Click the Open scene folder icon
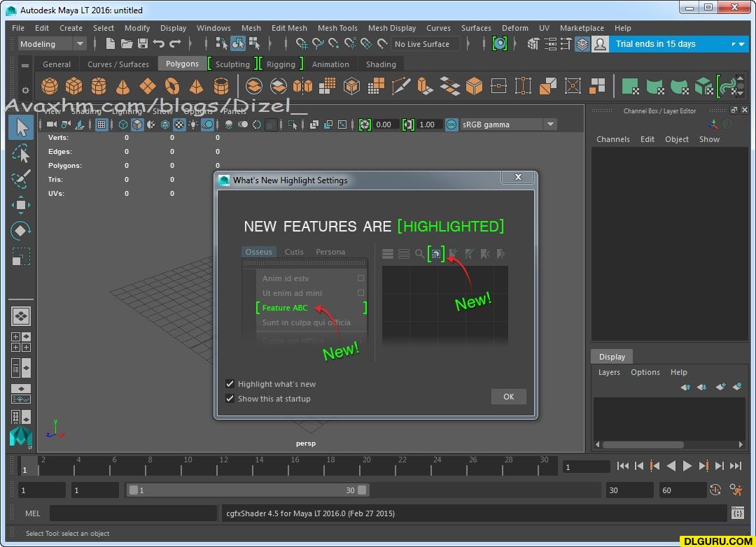Screen dimensions: 756x547 (x=127, y=44)
